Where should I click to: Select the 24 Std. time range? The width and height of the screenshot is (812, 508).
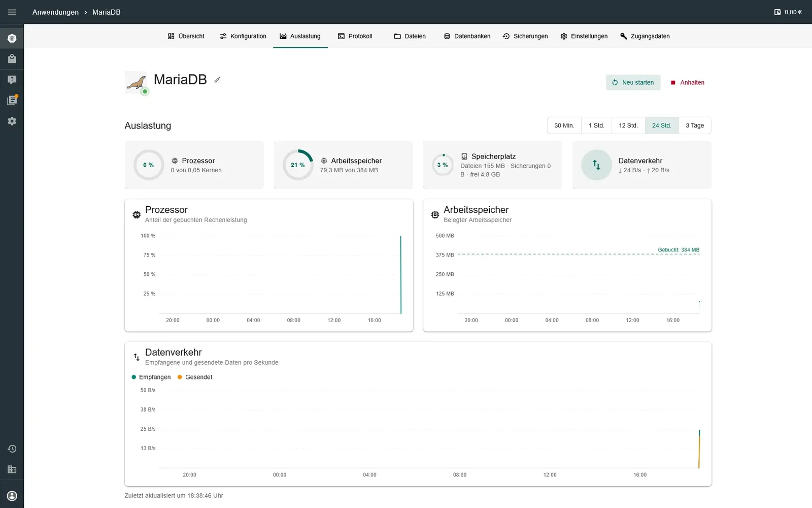click(x=662, y=125)
